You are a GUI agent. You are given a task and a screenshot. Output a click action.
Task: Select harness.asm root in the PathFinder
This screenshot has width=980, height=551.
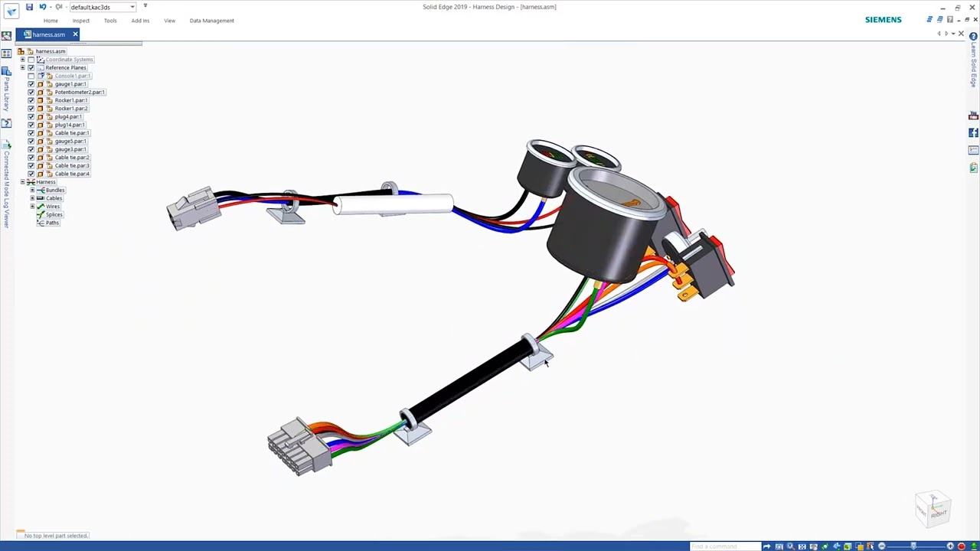(x=50, y=51)
